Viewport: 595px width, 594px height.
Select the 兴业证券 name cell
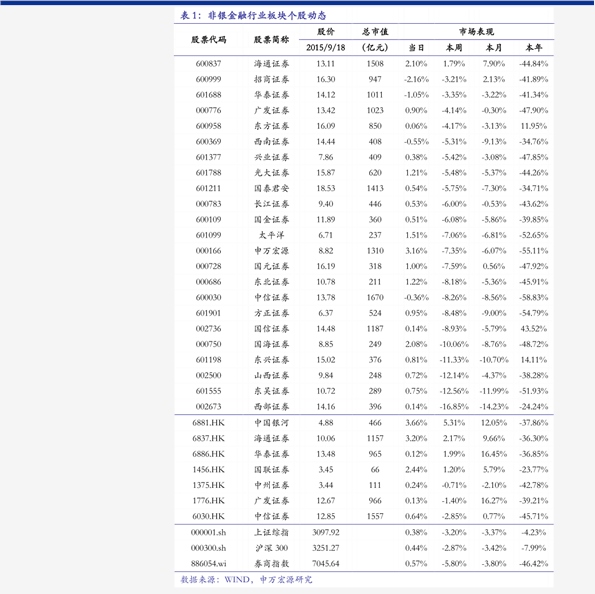[271, 157]
